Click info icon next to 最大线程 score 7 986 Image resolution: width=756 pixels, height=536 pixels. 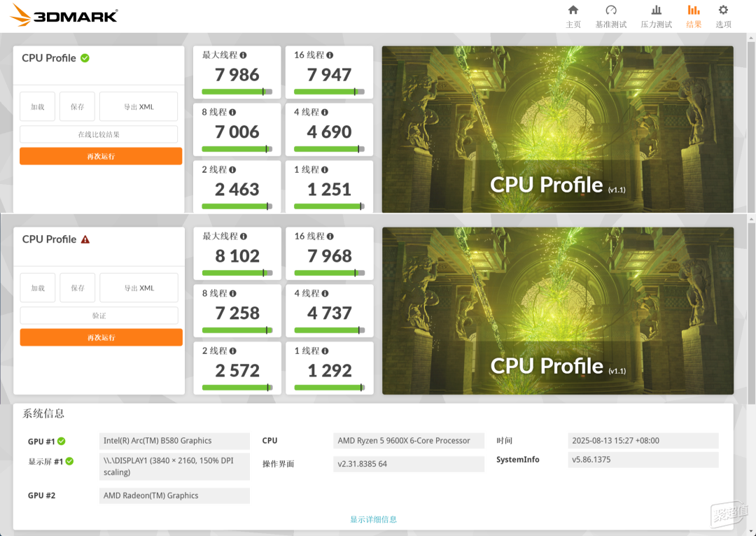point(243,55)
